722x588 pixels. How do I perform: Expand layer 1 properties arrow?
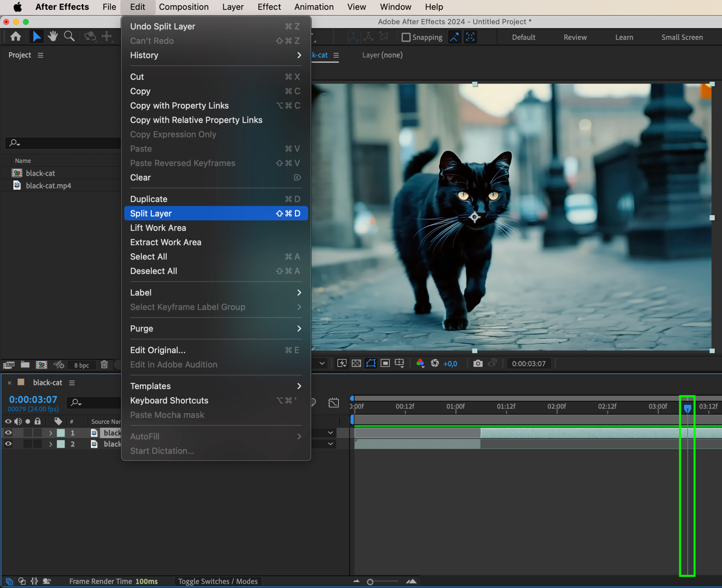click(x=50, y=433)
